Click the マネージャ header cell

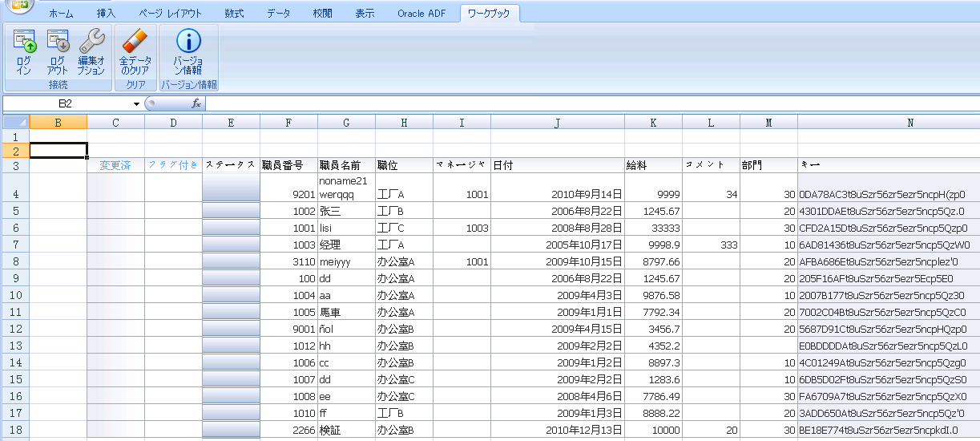[462, 165]
